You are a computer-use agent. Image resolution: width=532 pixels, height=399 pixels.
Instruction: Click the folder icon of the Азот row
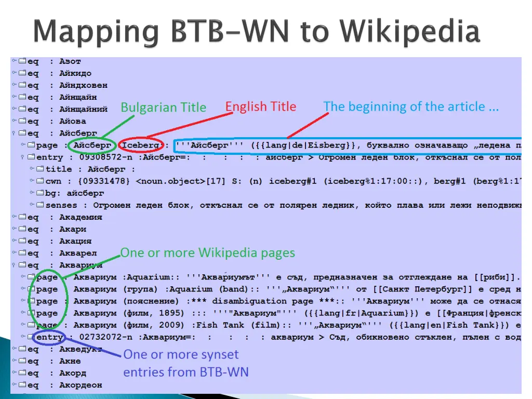point(22,61)
